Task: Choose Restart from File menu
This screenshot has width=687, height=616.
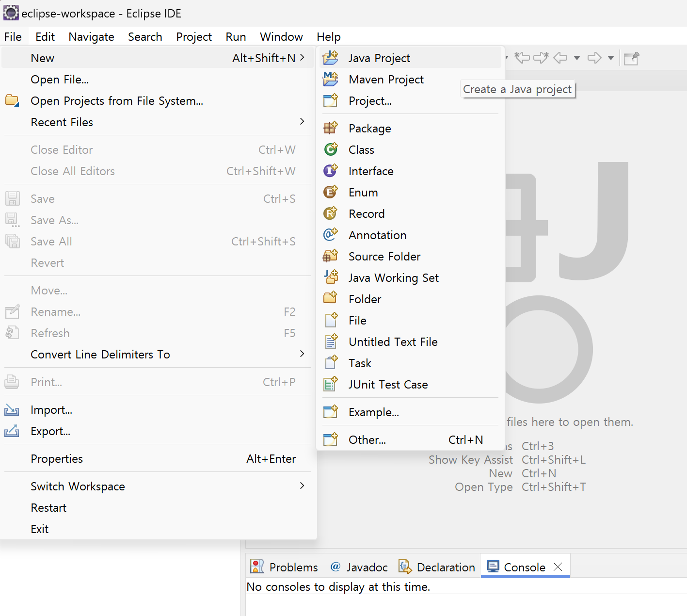Action: point(158,507)
